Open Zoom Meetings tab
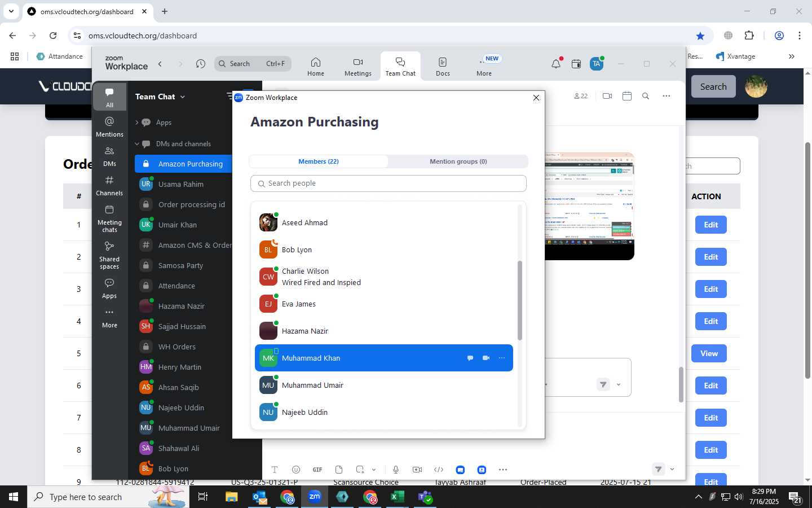Image resolution: width=812 pixels, height=508 pixels. pos(358,66)
